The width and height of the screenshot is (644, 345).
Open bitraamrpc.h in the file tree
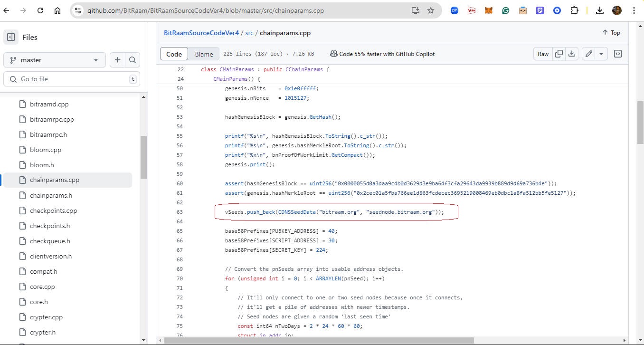tap(48, 134)
